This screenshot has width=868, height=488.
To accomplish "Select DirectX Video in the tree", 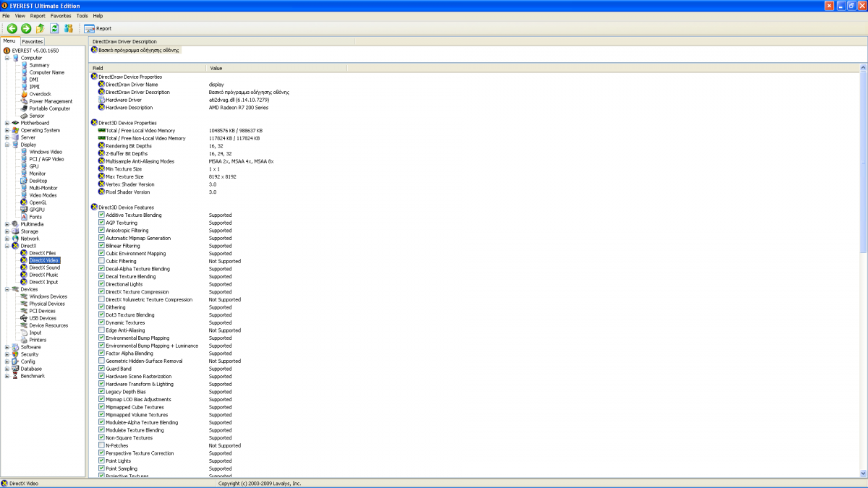I will [44, 260].
